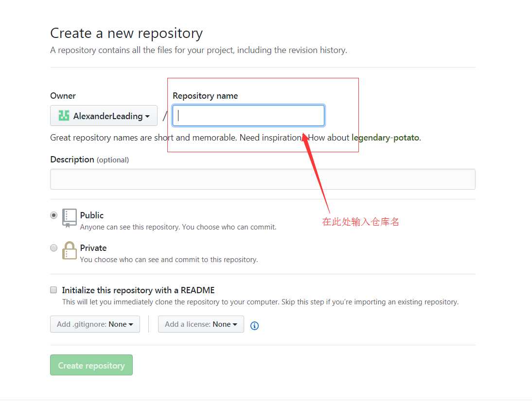The width and height of the screenshot is (532, 407).
Task: Focus the Repository name input field
Action: pyautogui.click(x=248, y=116)
